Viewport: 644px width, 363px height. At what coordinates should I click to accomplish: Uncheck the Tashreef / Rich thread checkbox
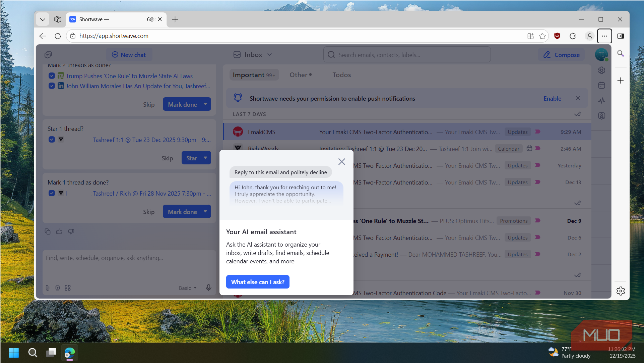point(52,193)
